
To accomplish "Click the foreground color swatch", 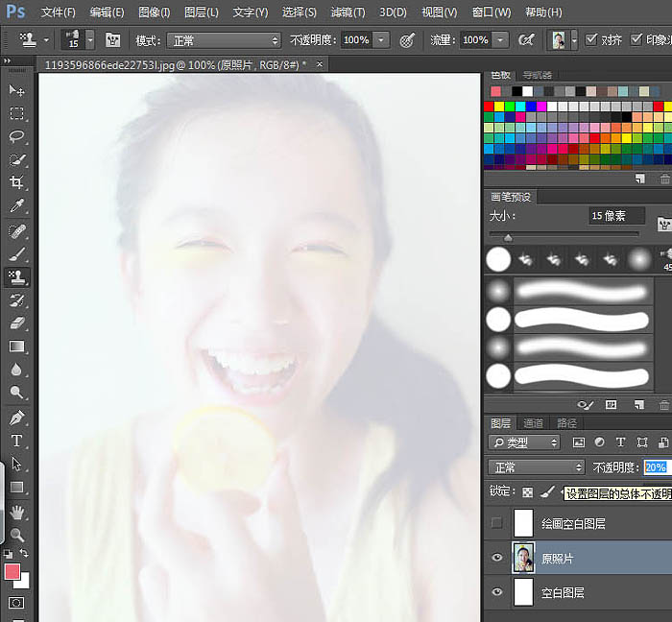I will (x=13, y=572).
